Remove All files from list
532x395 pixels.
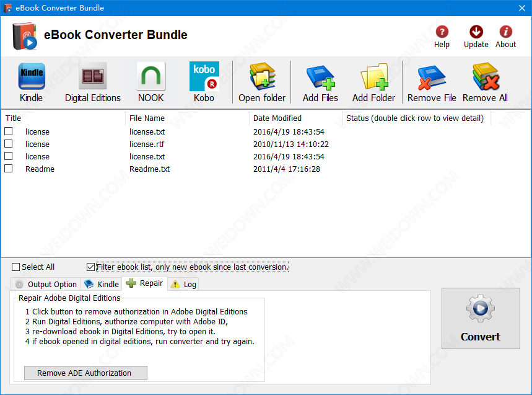tap(485, 82)
